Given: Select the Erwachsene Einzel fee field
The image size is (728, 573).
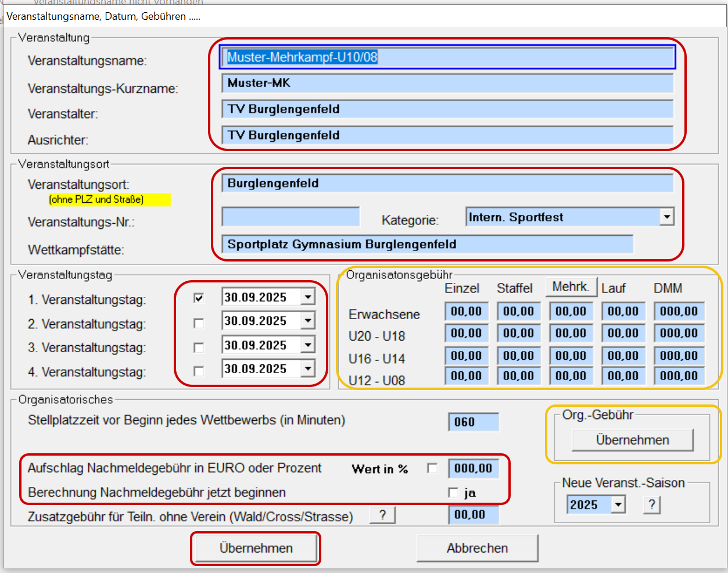Looking at the screenshot, I should [x=467, y=311].
